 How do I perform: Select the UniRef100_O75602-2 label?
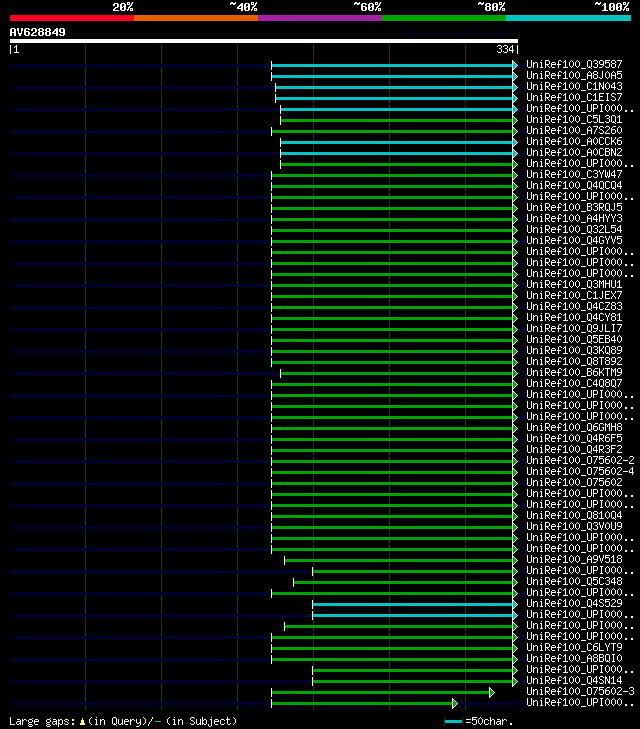click(x=580, y=460)
